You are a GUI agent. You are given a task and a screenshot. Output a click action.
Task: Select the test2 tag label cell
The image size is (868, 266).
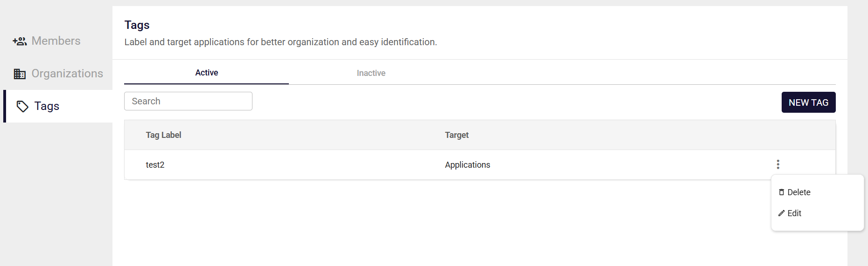click(155, 165)
